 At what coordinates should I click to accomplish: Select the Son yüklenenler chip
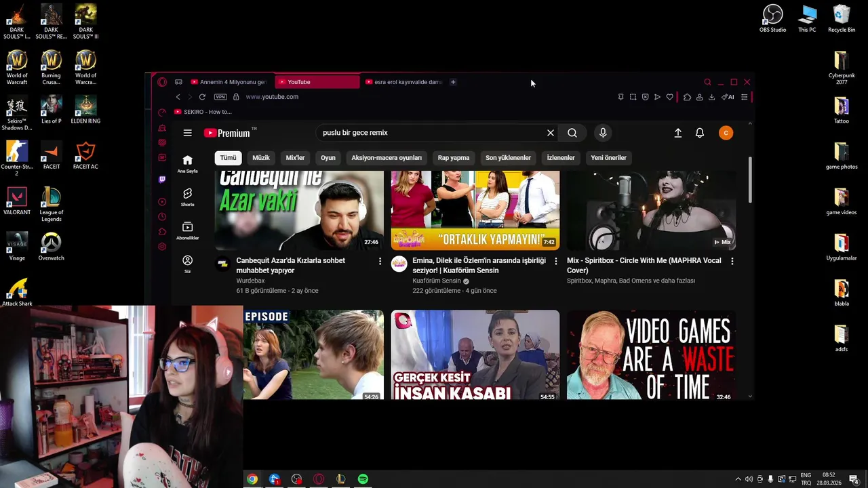click(508, 158)
